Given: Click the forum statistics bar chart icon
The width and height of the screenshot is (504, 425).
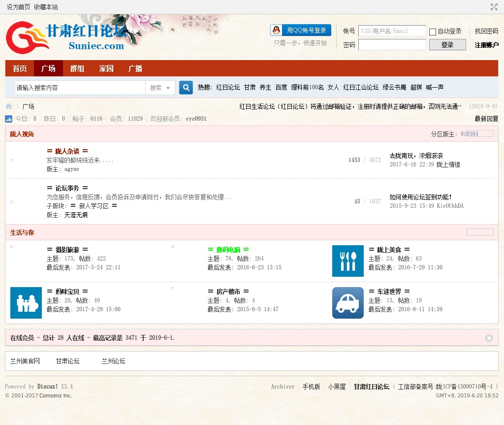Looking at the screenshot, I should click(9, 119).
